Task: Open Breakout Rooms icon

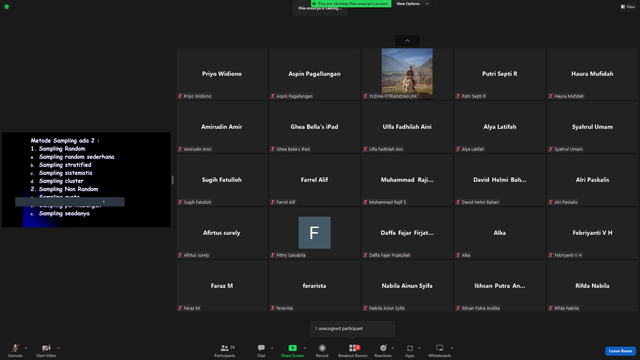Action: pyautogui.click(x=353, y=348)
